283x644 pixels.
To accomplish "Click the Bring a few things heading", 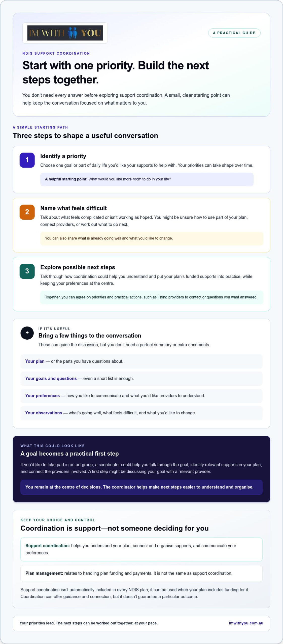I will click(90, 336).
